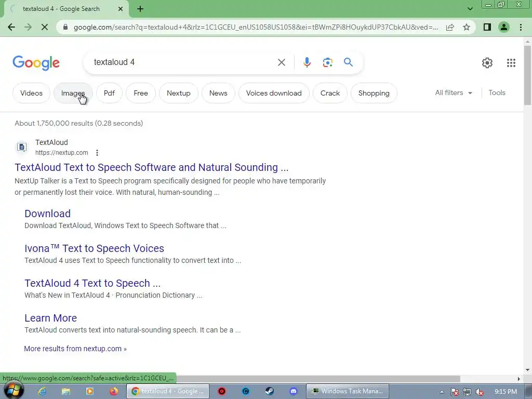The image size is (532, 399).
Task: Click the blue circular taskbar icon
Action: tap(246, 392)
